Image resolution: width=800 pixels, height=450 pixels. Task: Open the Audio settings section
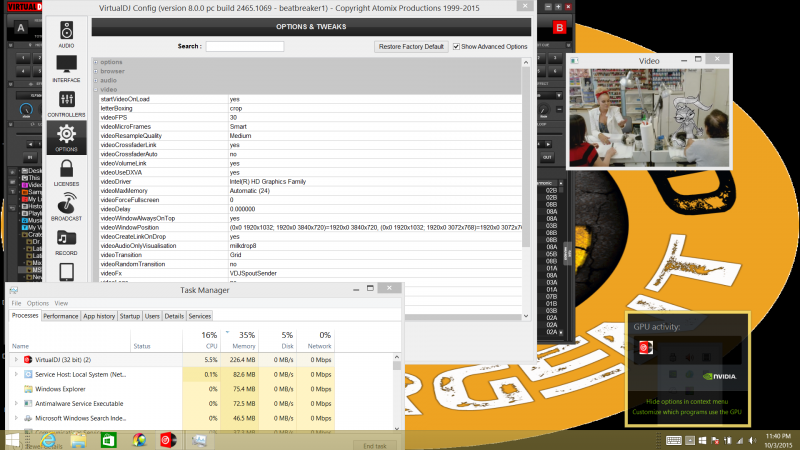(66, 34)
